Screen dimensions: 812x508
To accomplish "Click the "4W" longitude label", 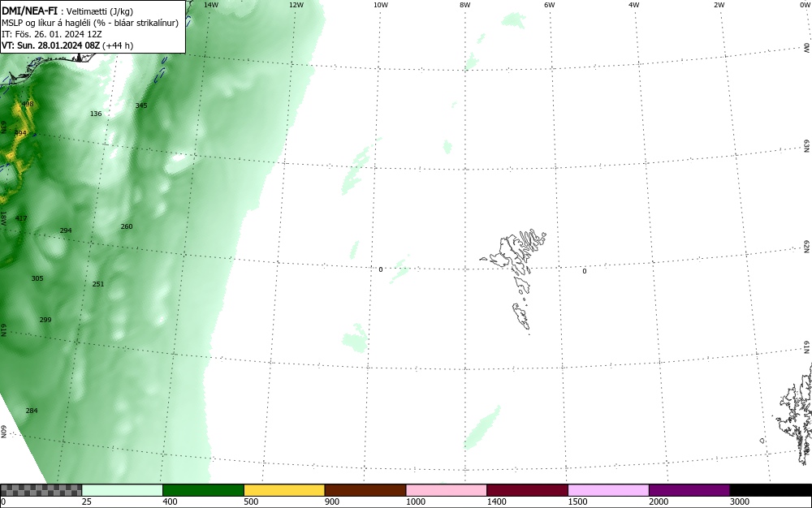I will (x=634, y=5).
